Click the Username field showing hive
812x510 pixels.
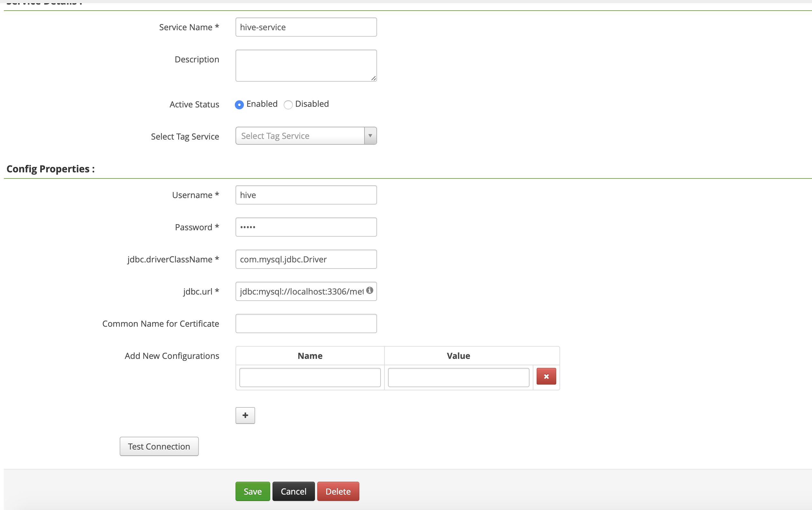tap(306, 195)
